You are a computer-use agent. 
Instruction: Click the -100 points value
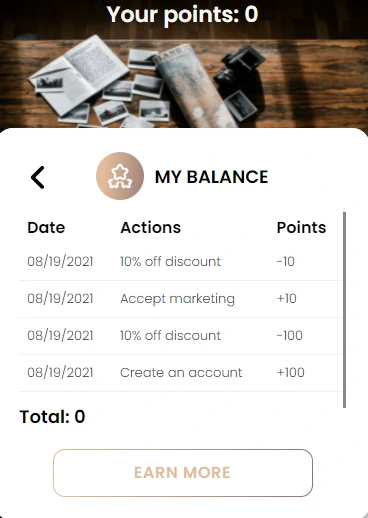click(x=290, y=336)
